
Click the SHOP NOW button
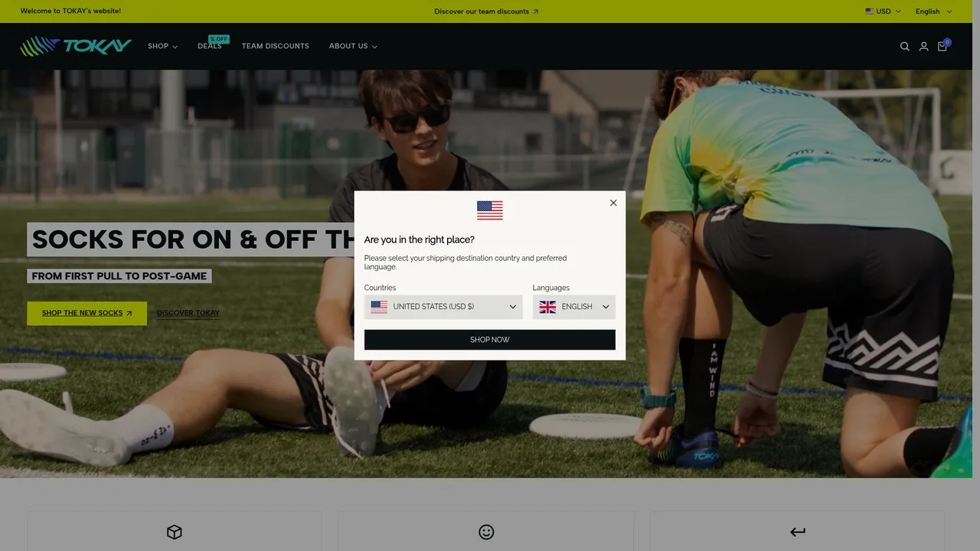click(490, 340)
